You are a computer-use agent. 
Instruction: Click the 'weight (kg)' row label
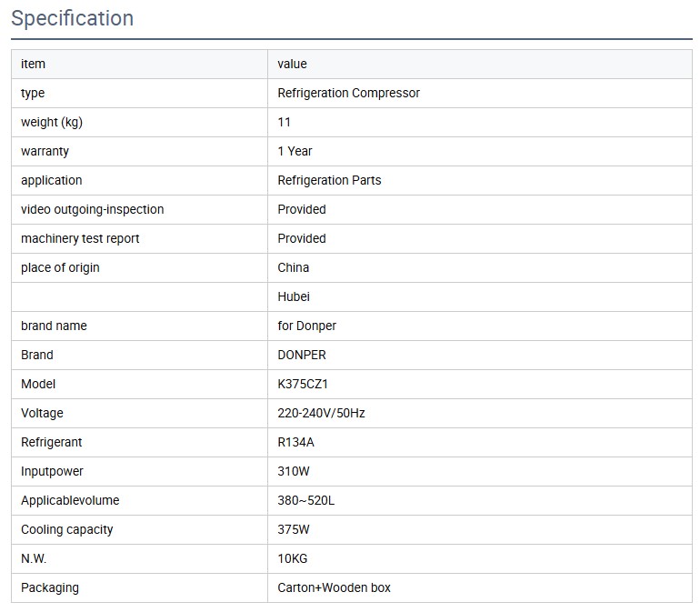tap(52, 122)
